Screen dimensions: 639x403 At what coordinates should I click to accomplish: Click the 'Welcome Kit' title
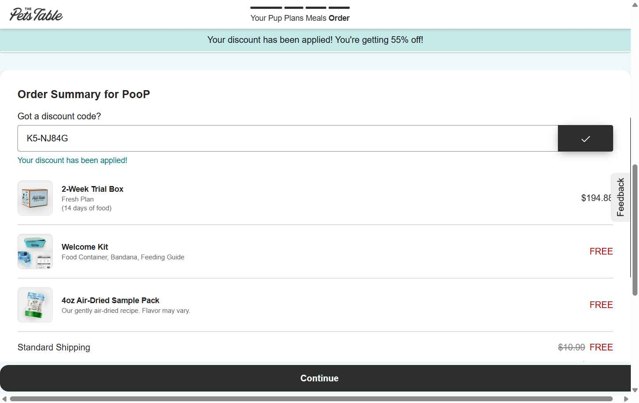[85, 247]
